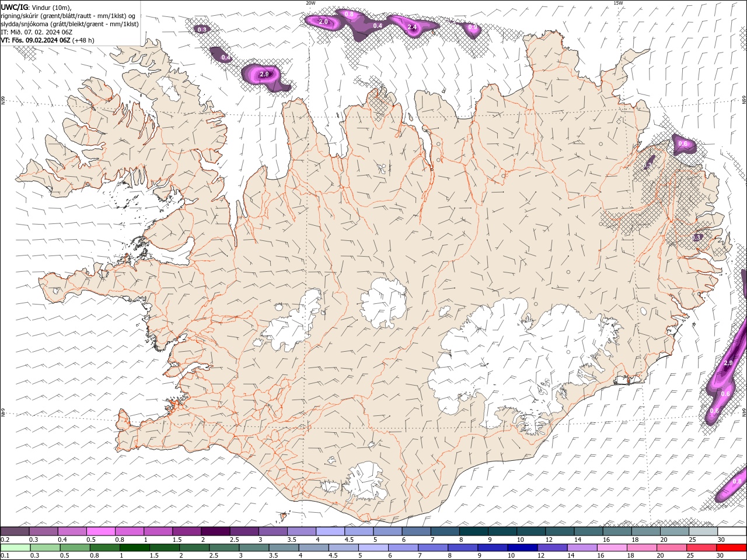Image resolution: width=747 pixels, height=560 pixels.
Task: Click the 0.1 value under the rain legend
Action: pyautogui.click(x=5, y=555)
